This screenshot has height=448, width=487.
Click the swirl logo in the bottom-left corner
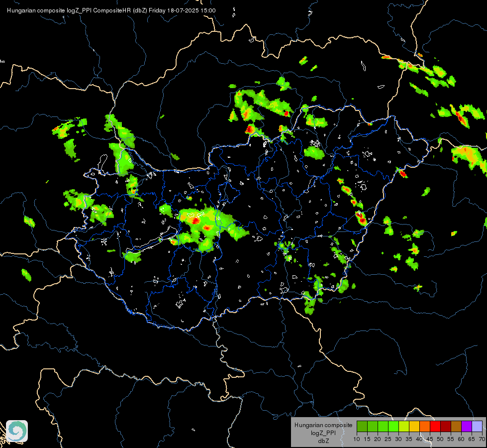17,431
